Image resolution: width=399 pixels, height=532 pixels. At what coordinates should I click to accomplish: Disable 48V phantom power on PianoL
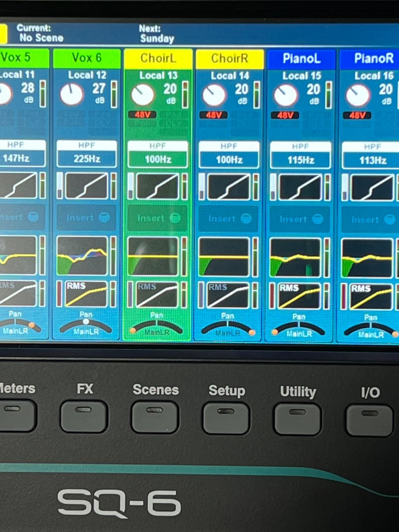pyautogui.click(x=285, y=115)
